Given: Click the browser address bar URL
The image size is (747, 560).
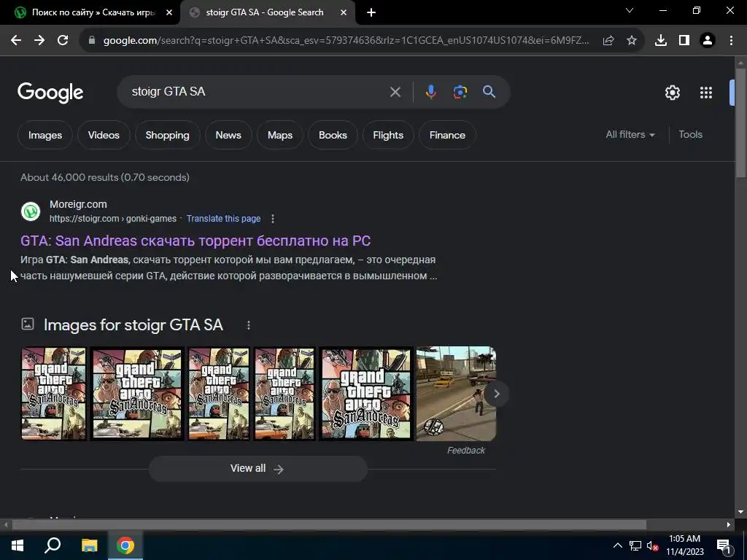Looking at the screenshot, I should pos(346,41).
